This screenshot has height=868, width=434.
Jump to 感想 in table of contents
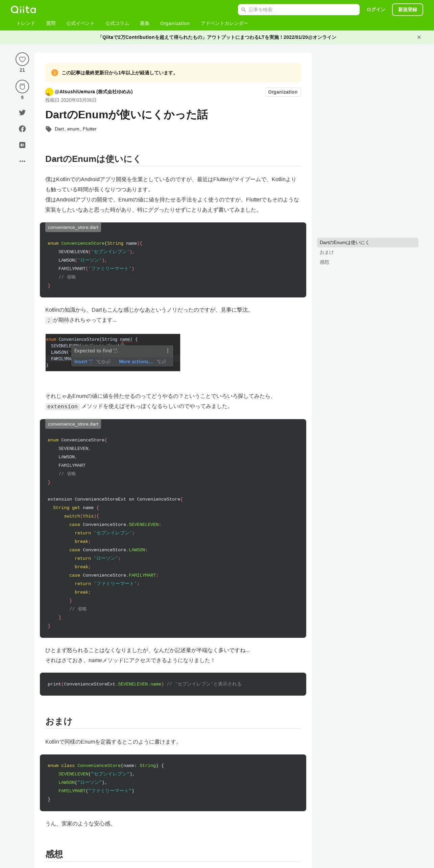[324, 262]
